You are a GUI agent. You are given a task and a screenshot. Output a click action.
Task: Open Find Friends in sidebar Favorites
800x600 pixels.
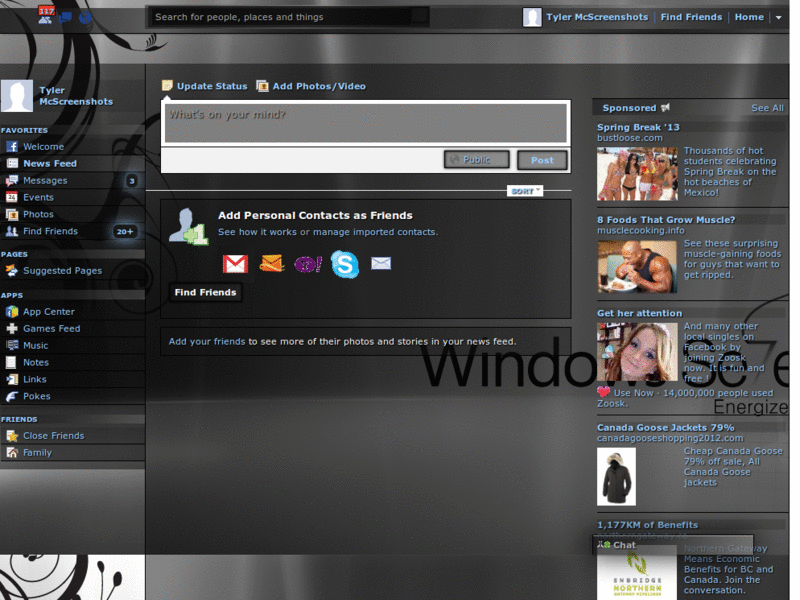[51, 231]
